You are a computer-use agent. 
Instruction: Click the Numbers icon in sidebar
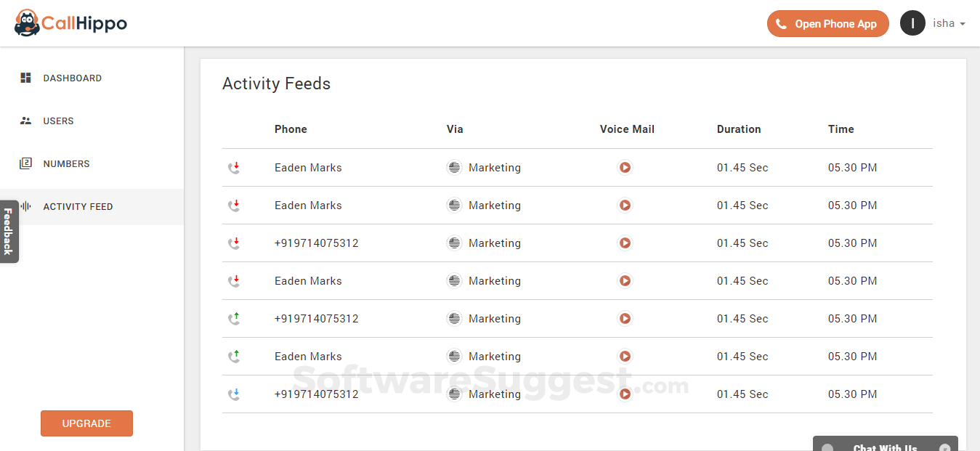26,163
